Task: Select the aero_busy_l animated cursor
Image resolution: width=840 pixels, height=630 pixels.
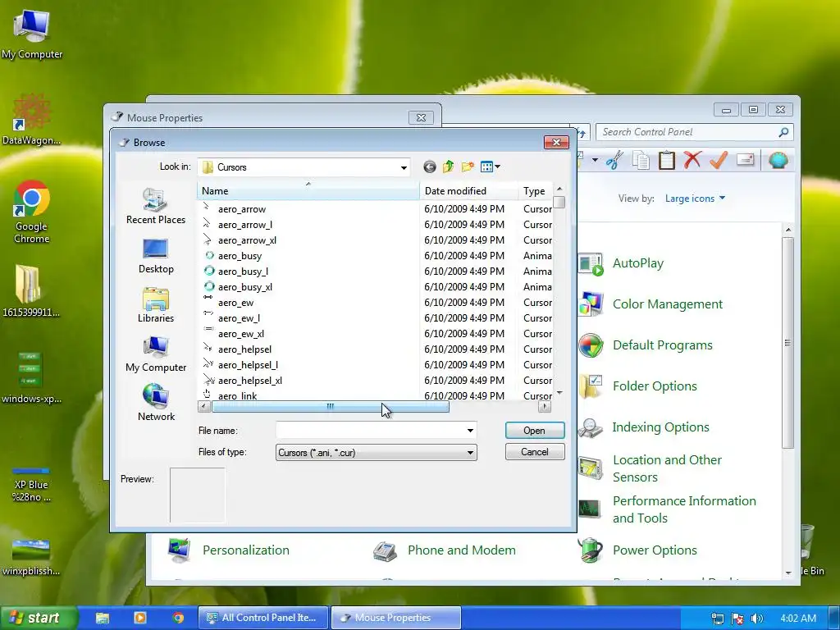Action: point(243,271)
